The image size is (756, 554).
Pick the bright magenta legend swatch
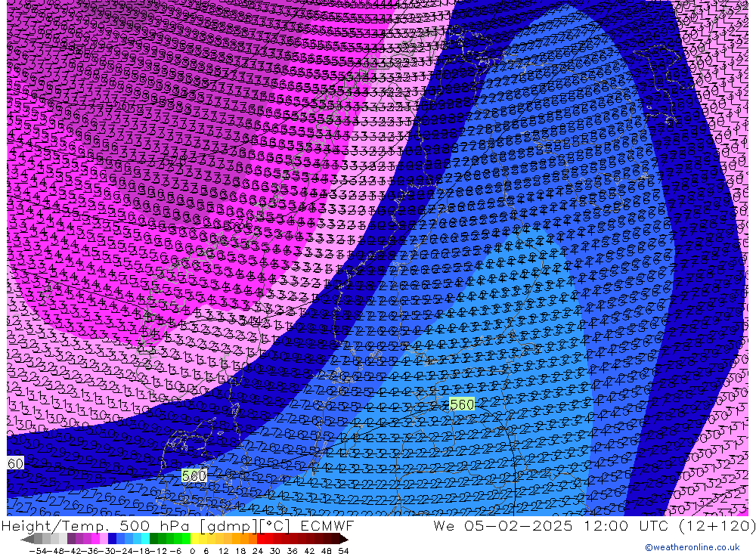pos(95,539)
